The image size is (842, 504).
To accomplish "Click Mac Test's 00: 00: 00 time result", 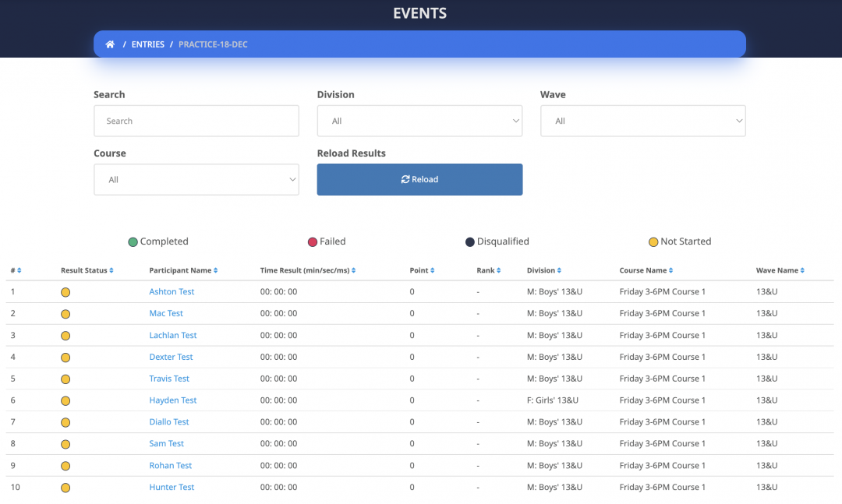I will [x=278, y=313].
